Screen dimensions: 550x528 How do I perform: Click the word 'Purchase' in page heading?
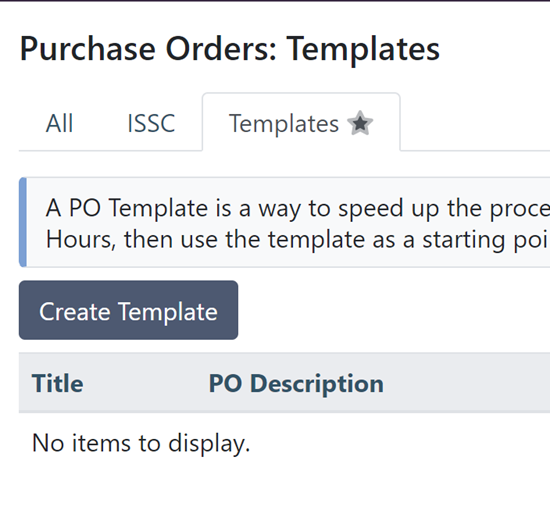pos(88,49)
